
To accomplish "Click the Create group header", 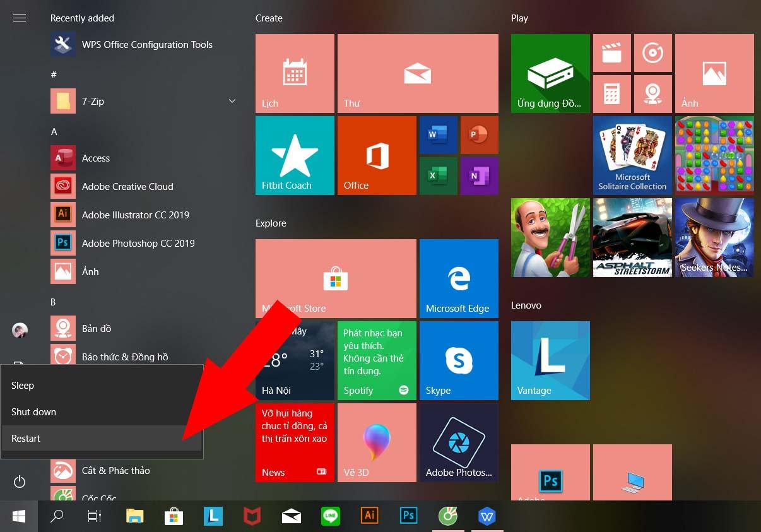I will point(269,18).
